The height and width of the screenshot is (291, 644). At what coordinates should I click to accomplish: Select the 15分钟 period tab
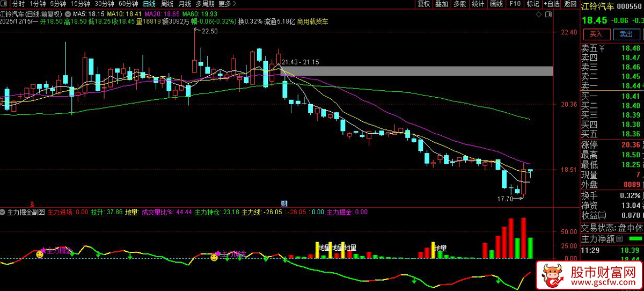click(80, 4)
